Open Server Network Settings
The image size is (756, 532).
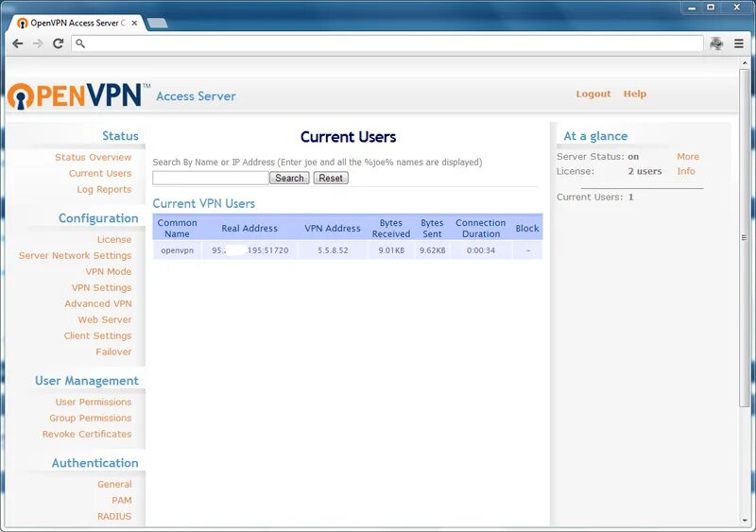(x=76, y=256)
